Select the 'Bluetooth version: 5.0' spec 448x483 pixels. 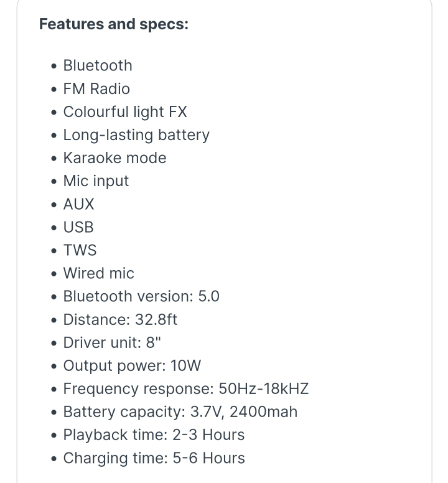pos(141,296)
